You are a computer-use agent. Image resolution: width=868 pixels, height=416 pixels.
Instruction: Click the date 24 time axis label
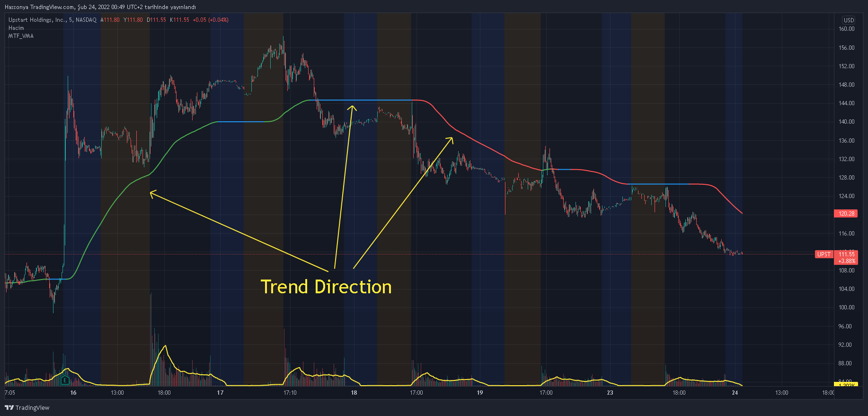coord(735,393)
